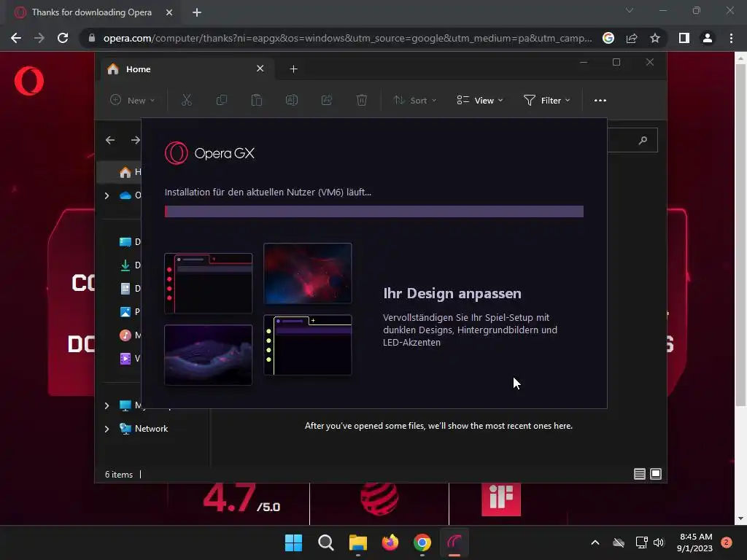Expand the This PC tree node
The height and width of the screenshot is (560, 747).
[x=107, y=405]
